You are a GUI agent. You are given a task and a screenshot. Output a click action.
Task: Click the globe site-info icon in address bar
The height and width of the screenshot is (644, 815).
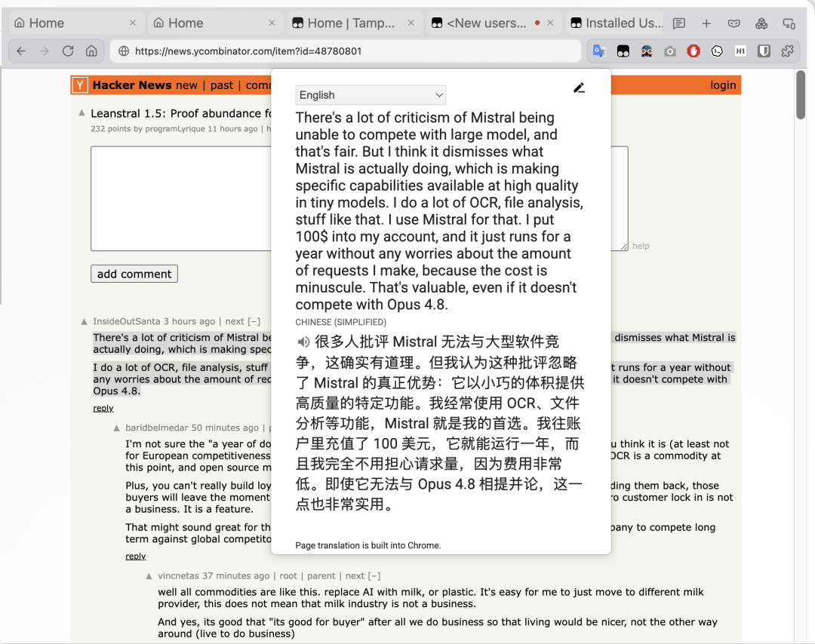click(124, 51)
